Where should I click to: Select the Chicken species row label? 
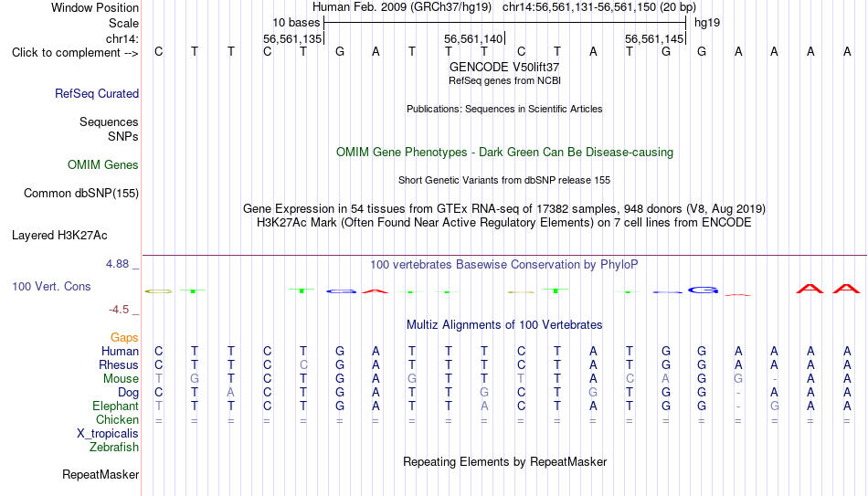[x=117, y=419]
